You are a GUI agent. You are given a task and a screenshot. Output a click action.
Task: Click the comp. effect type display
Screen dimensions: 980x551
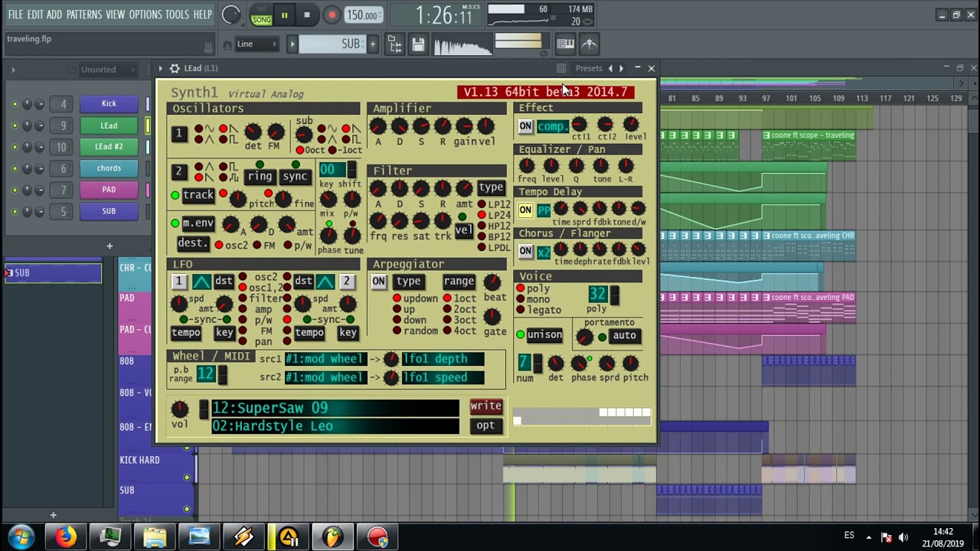point(552,127)
